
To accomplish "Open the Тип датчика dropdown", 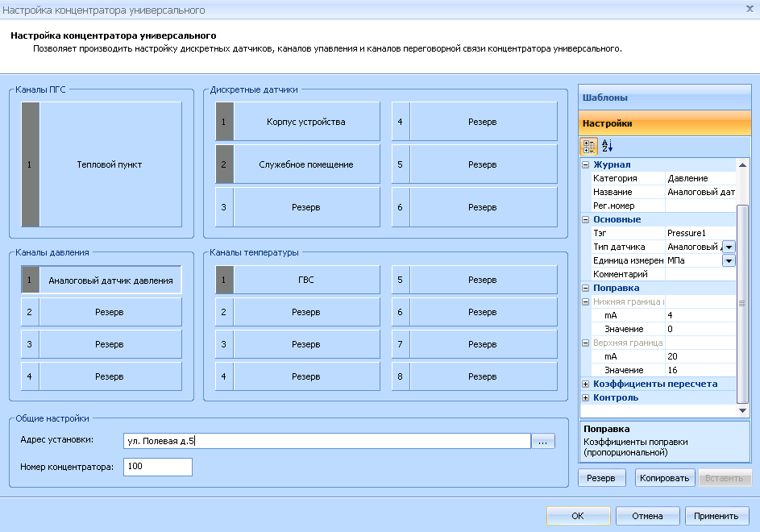I will pyautogui.click(x=729, y=247).
